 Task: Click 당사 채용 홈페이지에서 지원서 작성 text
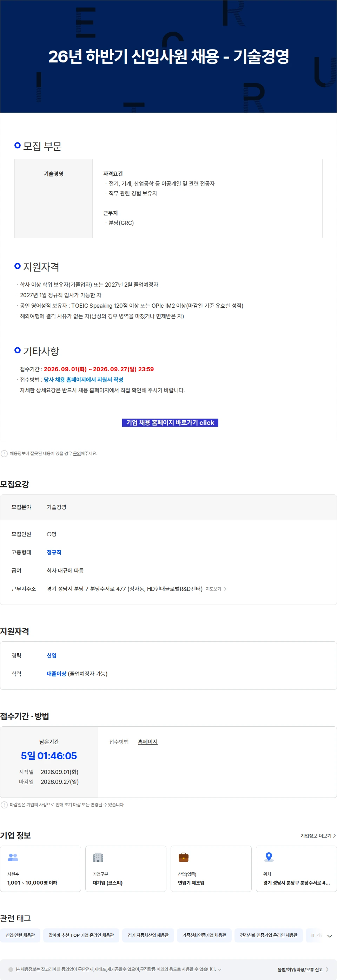[84, 380]
